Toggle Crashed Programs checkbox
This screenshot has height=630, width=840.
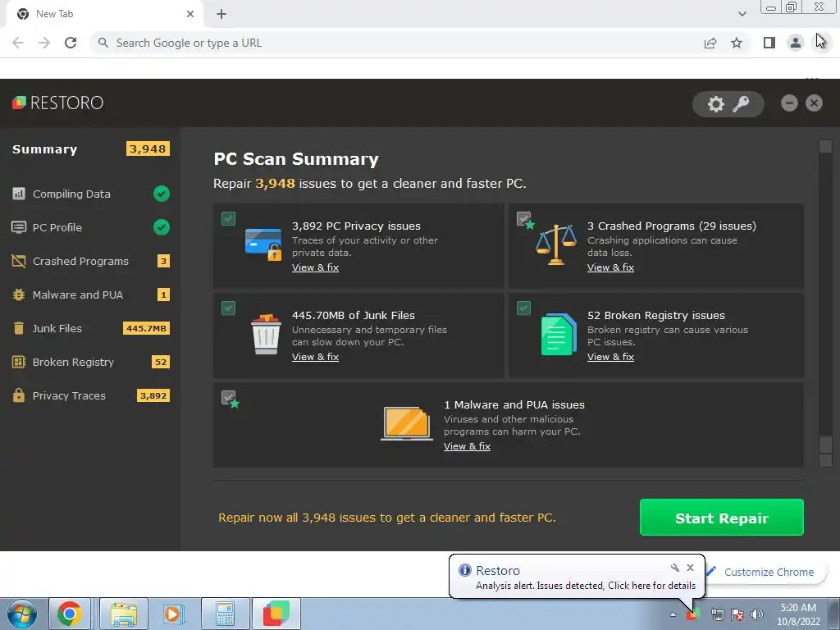pyautogui.click(x=523, y=218)
